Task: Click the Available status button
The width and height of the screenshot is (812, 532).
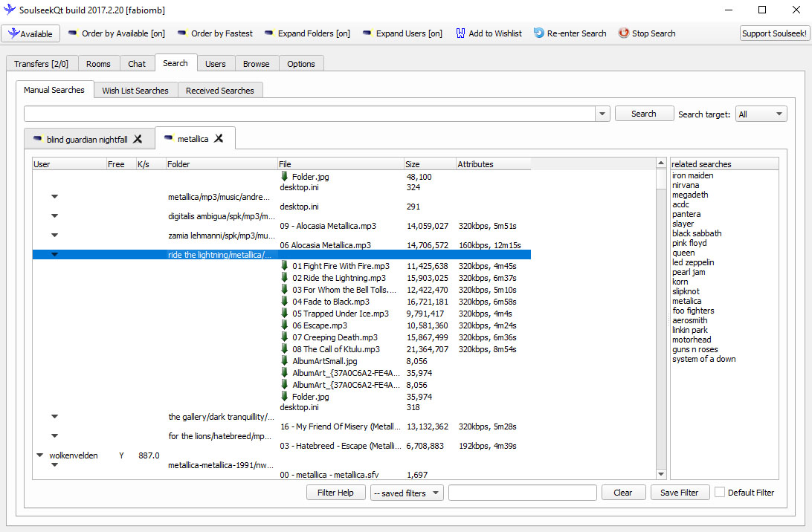Action: [x=30, y=33]
